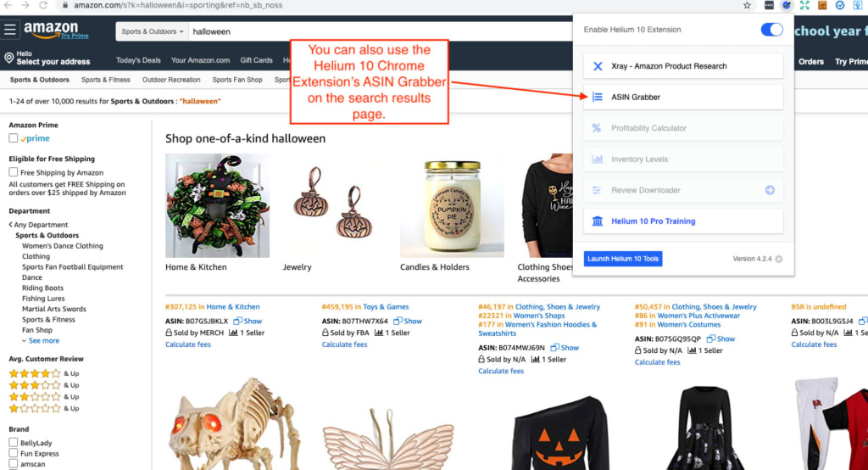Go back to Any Department
868x470 pixels.
38,225
